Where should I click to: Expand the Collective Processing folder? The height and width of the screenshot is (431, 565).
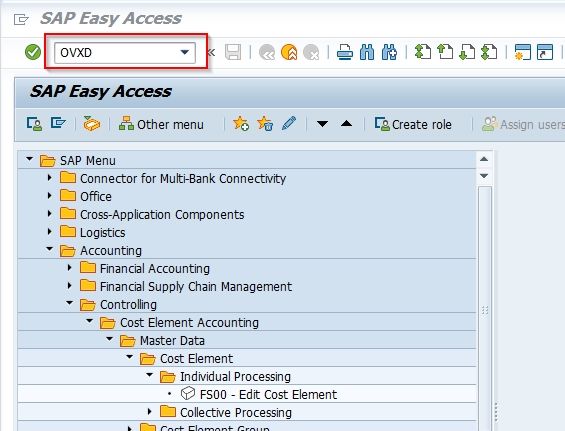(x=150, y=412)
